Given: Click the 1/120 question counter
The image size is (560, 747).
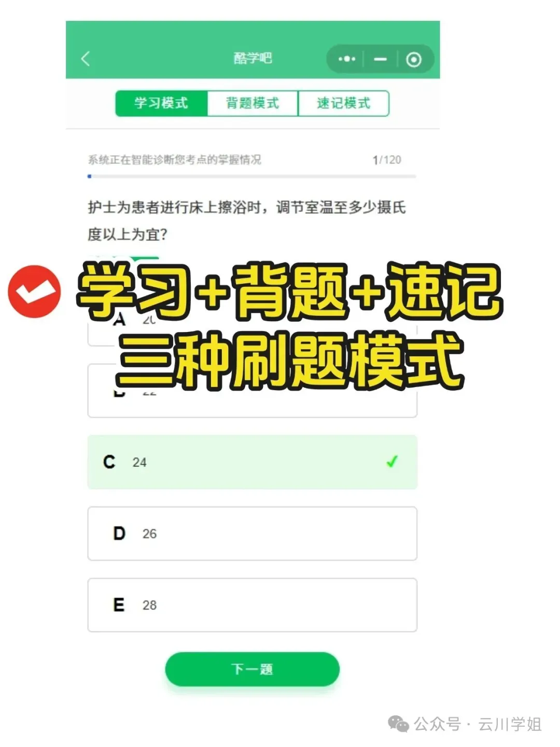Looking at the screenshot, I should coord(387,160).
